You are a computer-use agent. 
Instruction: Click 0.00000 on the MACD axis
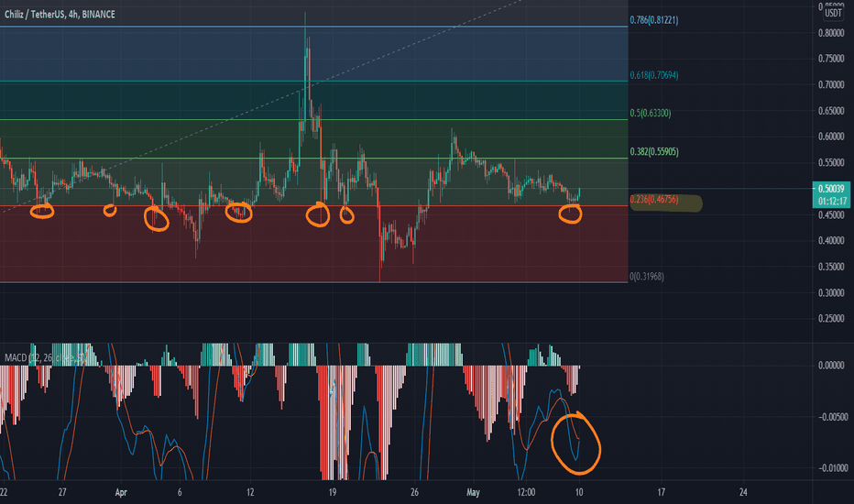coord(833,366)
